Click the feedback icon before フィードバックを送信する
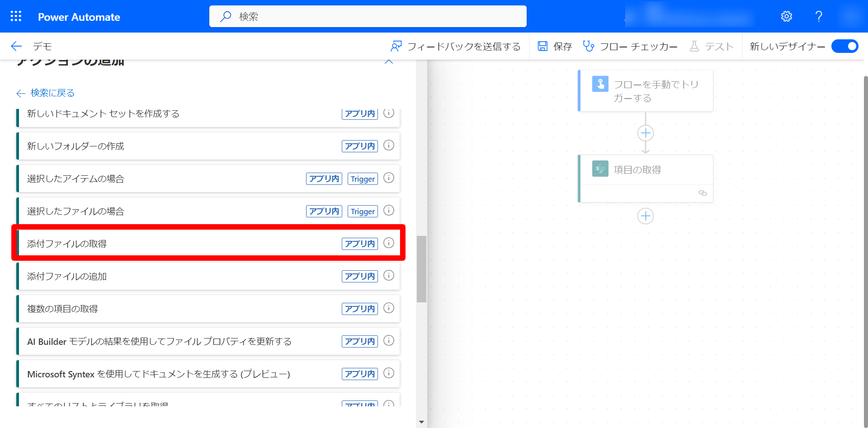This screenshot has width=868, height=428. (396, 46)
